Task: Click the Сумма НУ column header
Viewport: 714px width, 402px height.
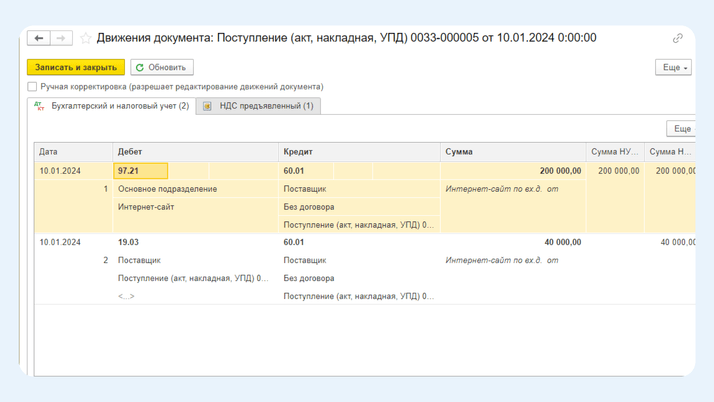Action: point(615,152)
